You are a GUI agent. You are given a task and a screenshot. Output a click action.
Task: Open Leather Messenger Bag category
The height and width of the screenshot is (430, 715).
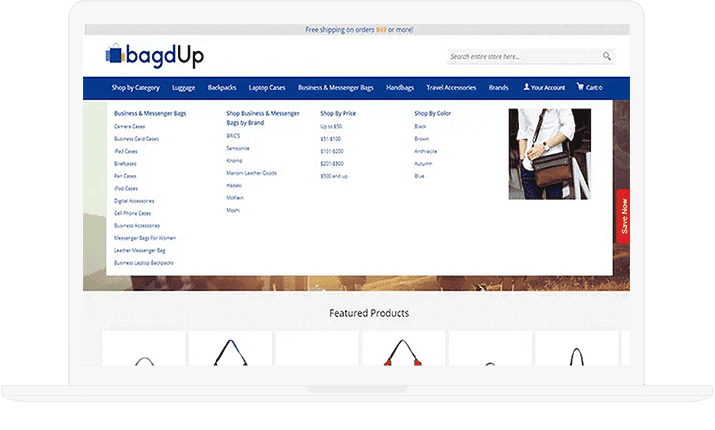tap(139, 250)
